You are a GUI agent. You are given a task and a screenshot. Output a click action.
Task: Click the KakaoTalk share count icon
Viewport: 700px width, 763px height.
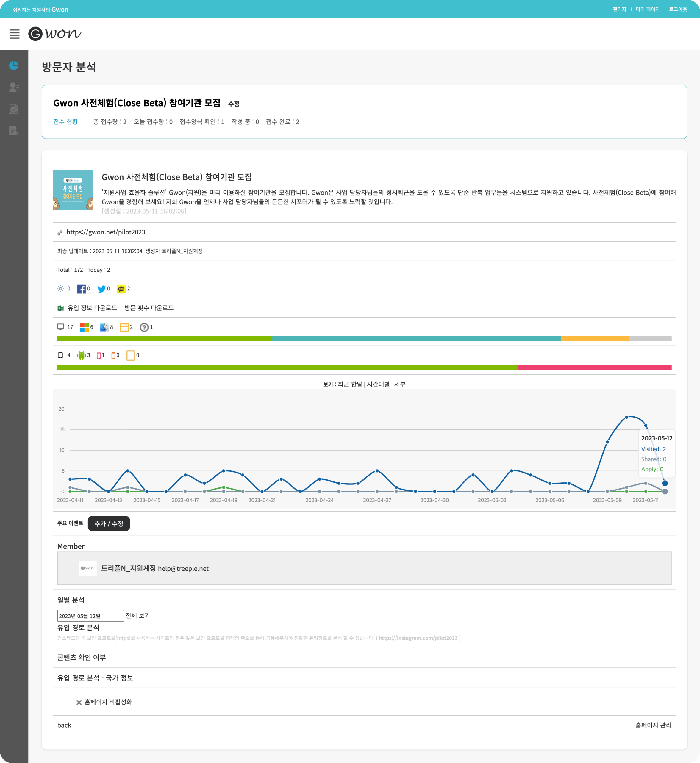(x=121, y=289)
